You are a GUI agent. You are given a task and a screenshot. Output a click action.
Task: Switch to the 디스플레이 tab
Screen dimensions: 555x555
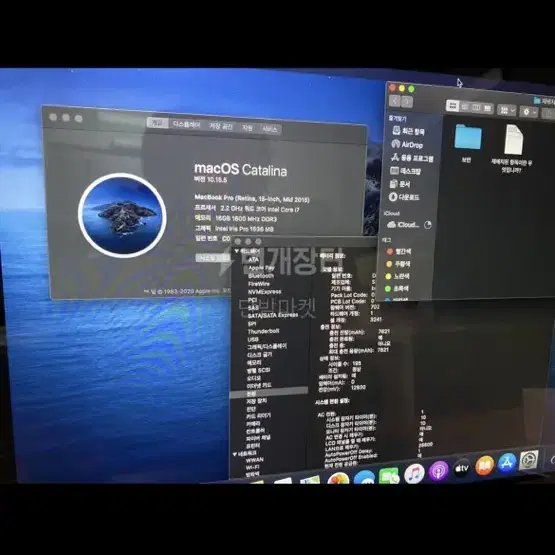click(x=186, y=124)
